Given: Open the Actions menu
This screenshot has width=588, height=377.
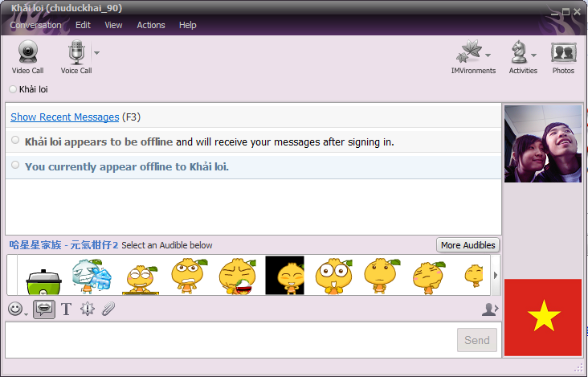Looking at the screenshot, I should (x=151, y=25).
